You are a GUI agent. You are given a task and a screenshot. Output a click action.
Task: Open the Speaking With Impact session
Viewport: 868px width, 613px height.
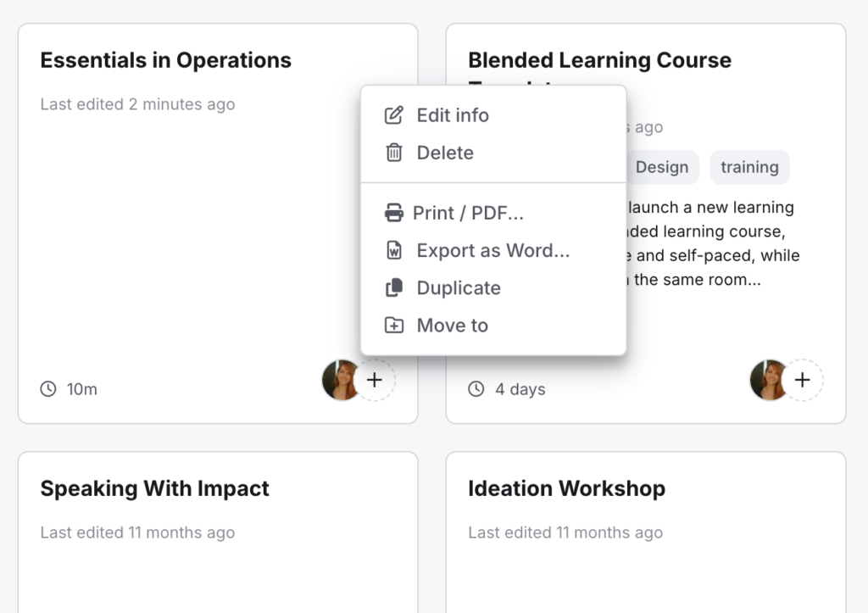point(154,488)
